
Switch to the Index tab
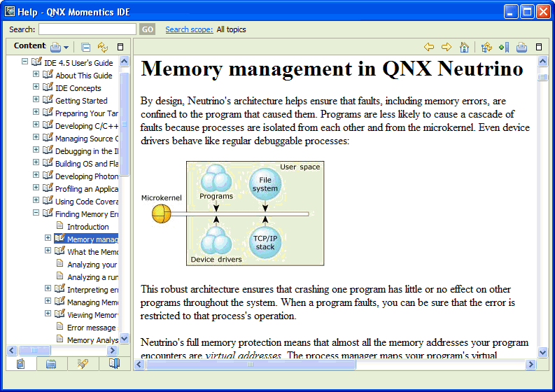51,364
